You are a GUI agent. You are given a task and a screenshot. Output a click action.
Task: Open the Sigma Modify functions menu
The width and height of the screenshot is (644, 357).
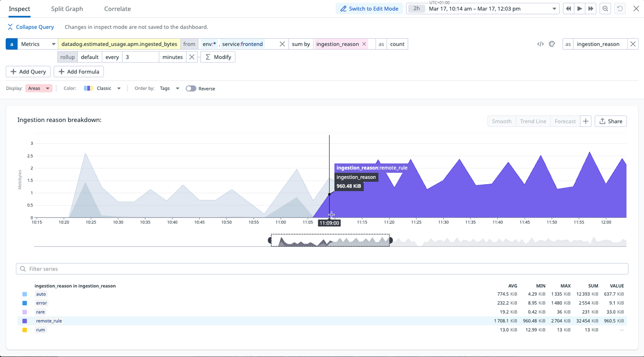coord(217,57)
